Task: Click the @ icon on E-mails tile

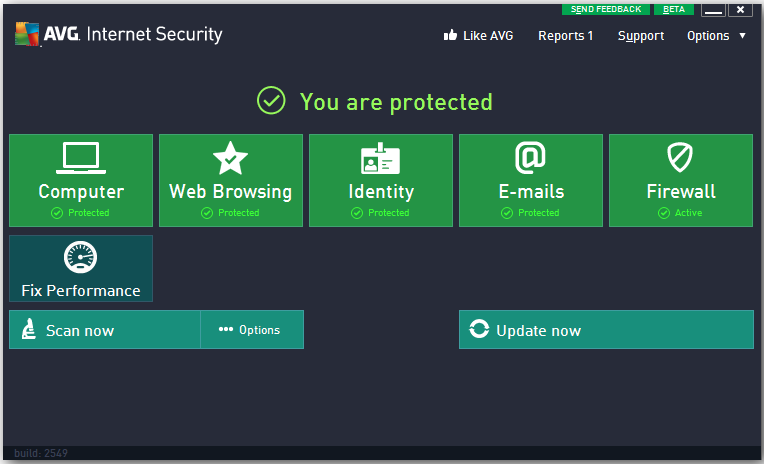Action: tap(530, 157)
